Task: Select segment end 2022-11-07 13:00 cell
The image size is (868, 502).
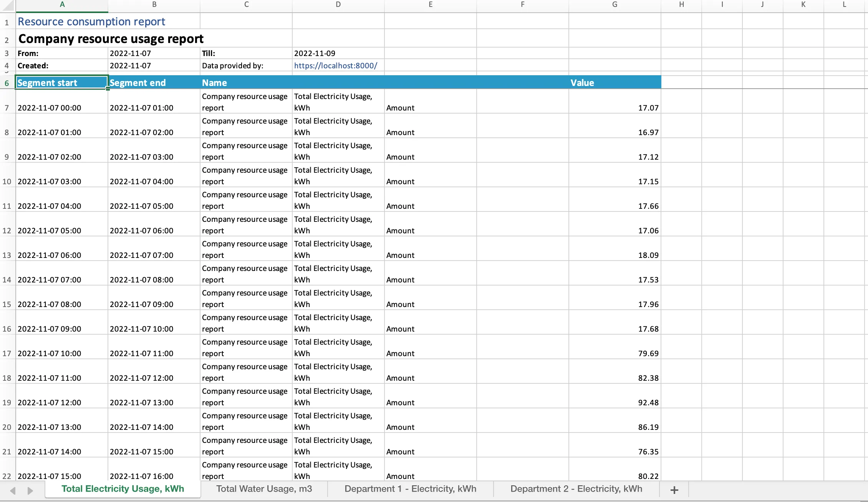Action: (x=154, y=396)
